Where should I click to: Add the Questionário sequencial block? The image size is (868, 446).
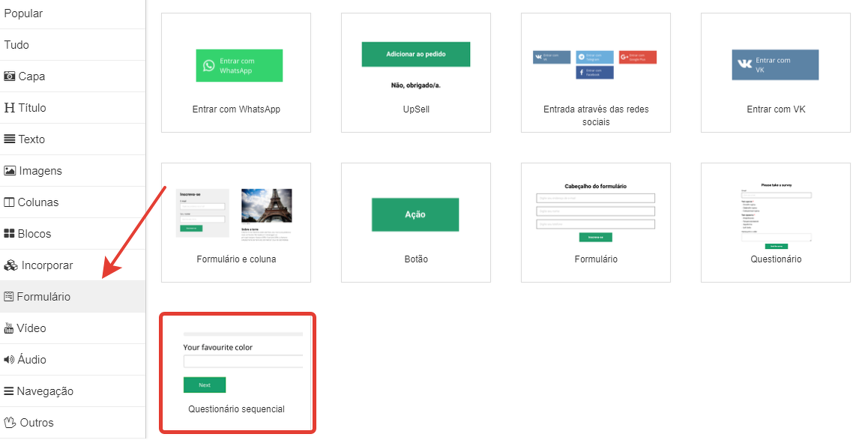pyautogui.click(x=237, y=373)
